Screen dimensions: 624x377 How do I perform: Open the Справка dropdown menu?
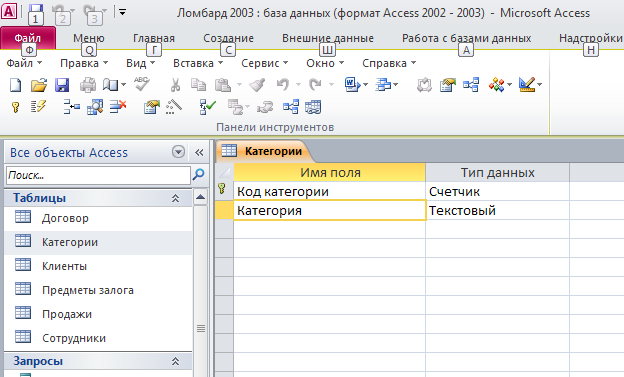tap(389, 63)
